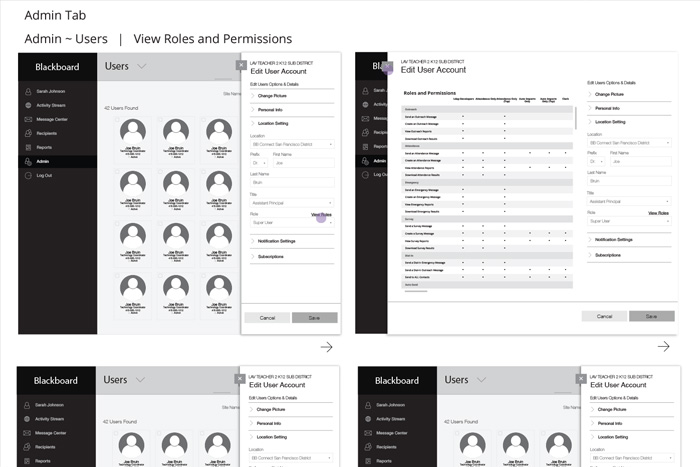Image resolution: width=700 pixels, height=467 pixels.
Task: Open Reports icon in bottom-right mockup
Action: [368, 461]
